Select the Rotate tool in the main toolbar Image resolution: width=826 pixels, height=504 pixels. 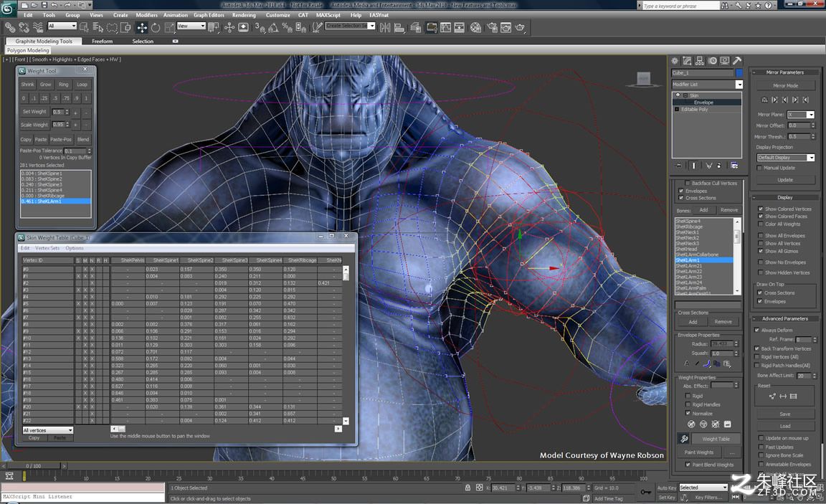156,28
